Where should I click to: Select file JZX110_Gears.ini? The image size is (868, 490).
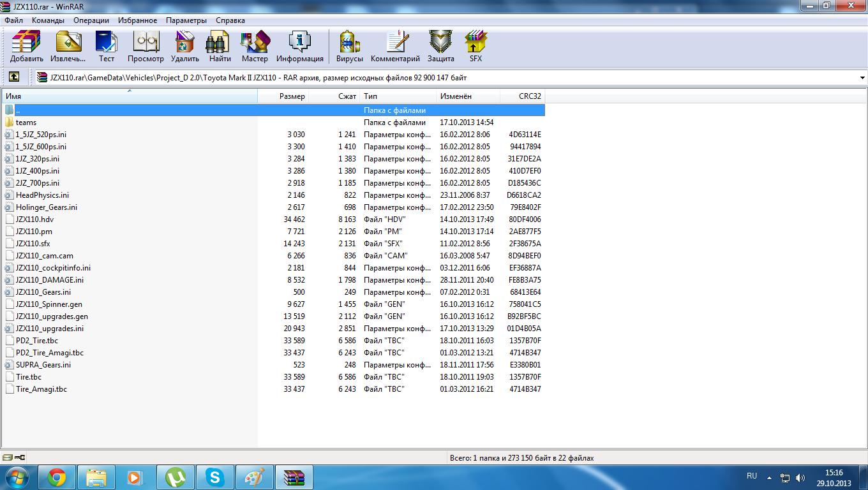tap(274, 292)
